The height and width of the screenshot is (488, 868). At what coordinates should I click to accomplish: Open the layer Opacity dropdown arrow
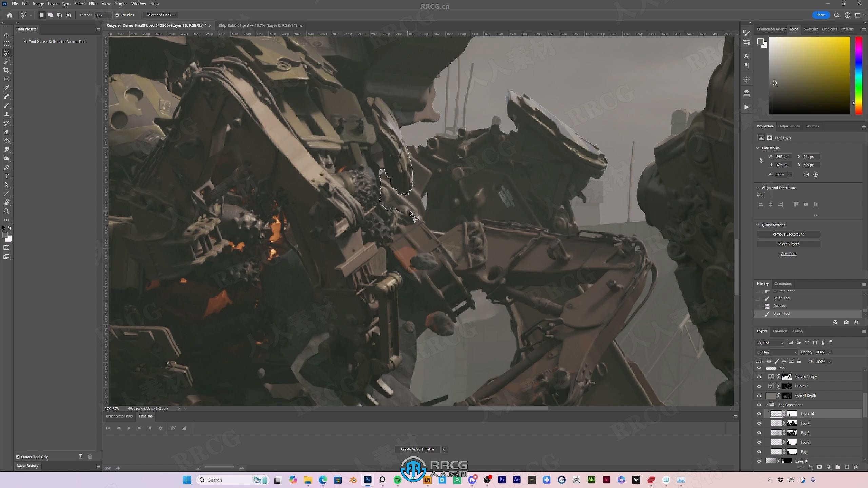pyautogui.click(x=830, y=352)
